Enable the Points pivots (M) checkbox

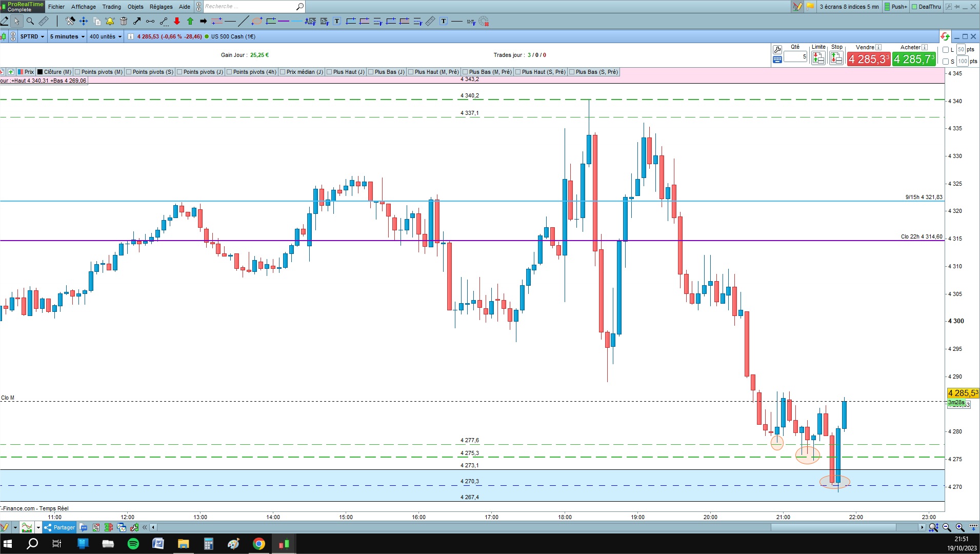[77, 72]
